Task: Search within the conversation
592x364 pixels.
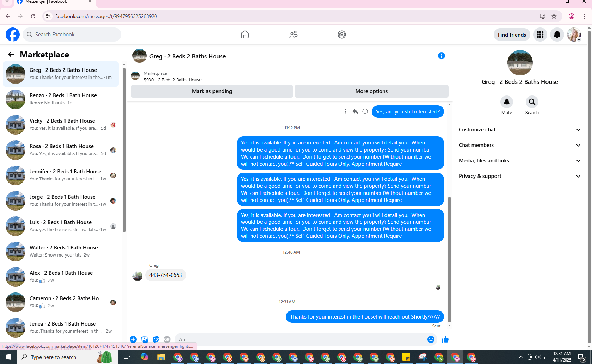Action: [532, 102]
